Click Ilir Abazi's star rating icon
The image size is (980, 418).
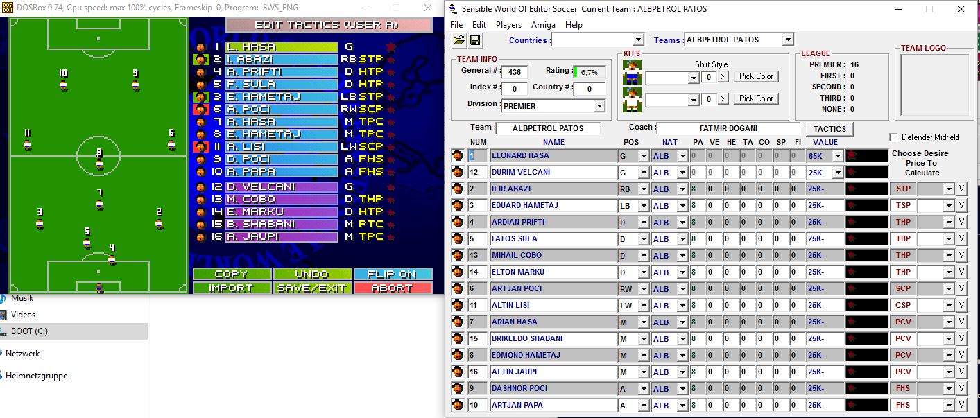click(x=852, y=189)
